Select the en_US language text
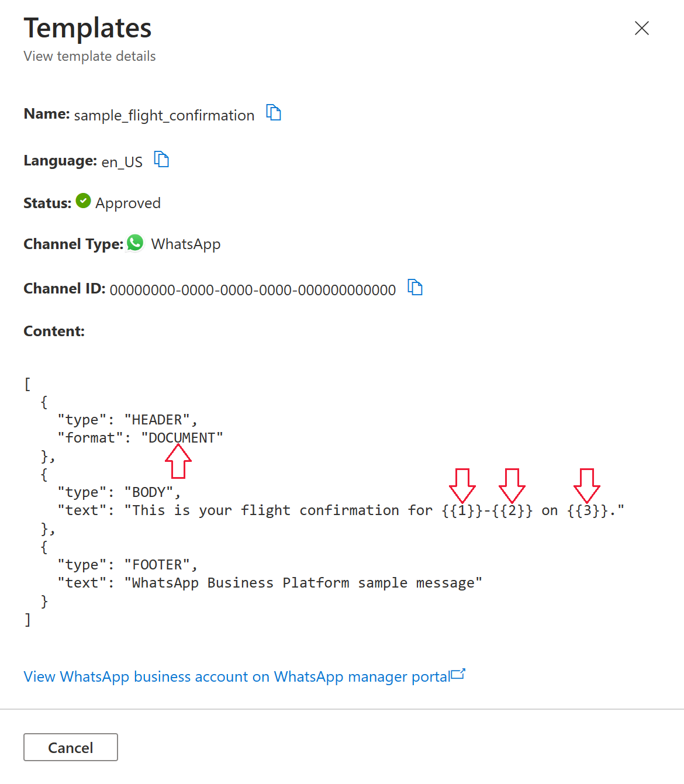684x784 pixels. coord(122,161)
